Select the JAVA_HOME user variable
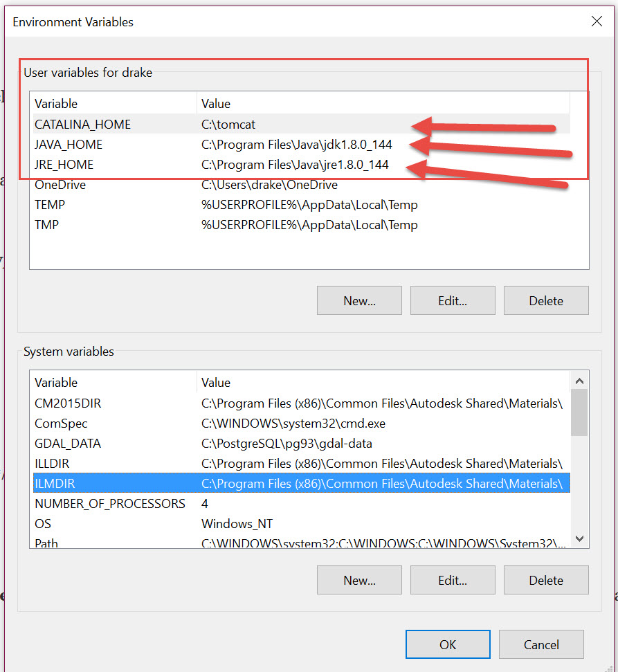This screenshot has width=618, height=672. click(69, 145)
